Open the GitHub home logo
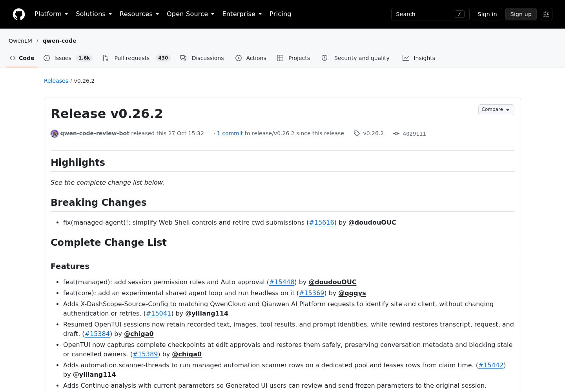This screenshot has width=565, height=392. click(19, 14)
